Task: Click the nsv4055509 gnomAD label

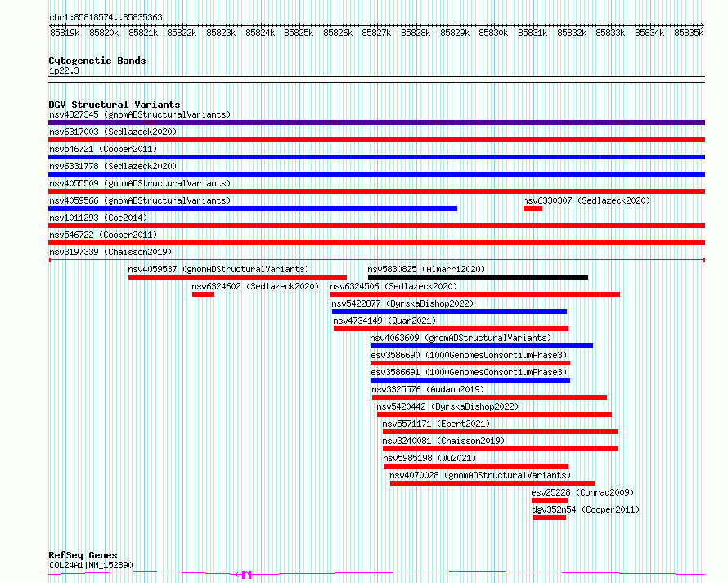Action: pos(140,183)
